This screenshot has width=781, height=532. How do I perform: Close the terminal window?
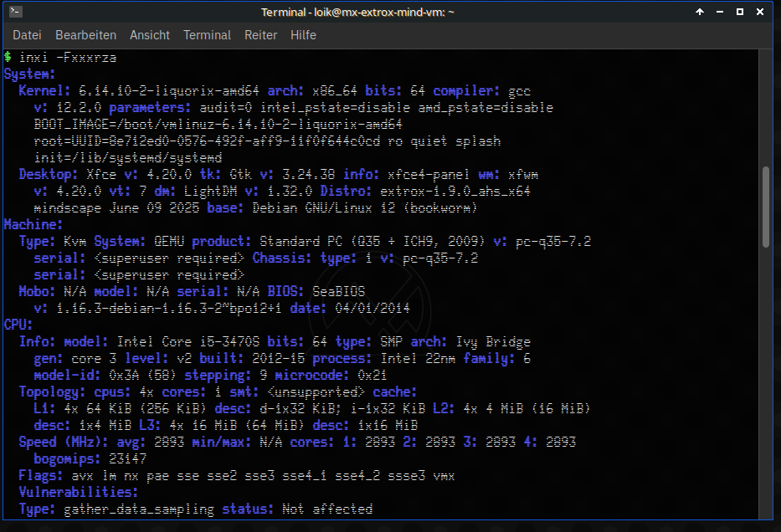click(x=760, y=12)
